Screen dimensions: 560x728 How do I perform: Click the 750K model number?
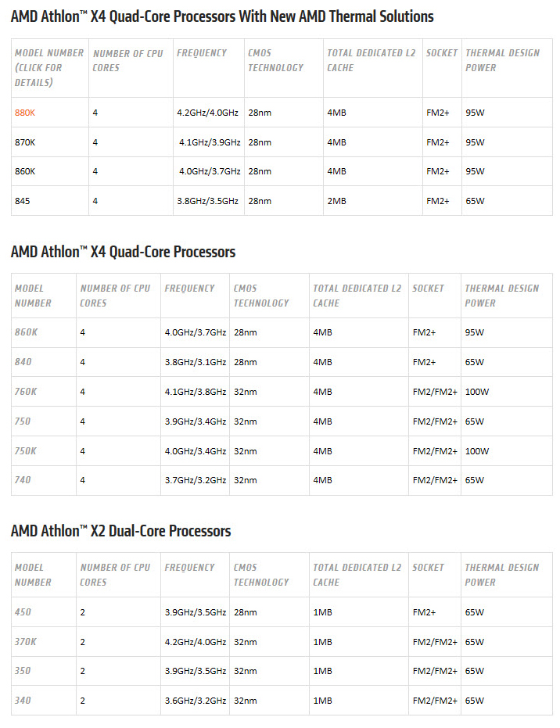pos(25,450)
